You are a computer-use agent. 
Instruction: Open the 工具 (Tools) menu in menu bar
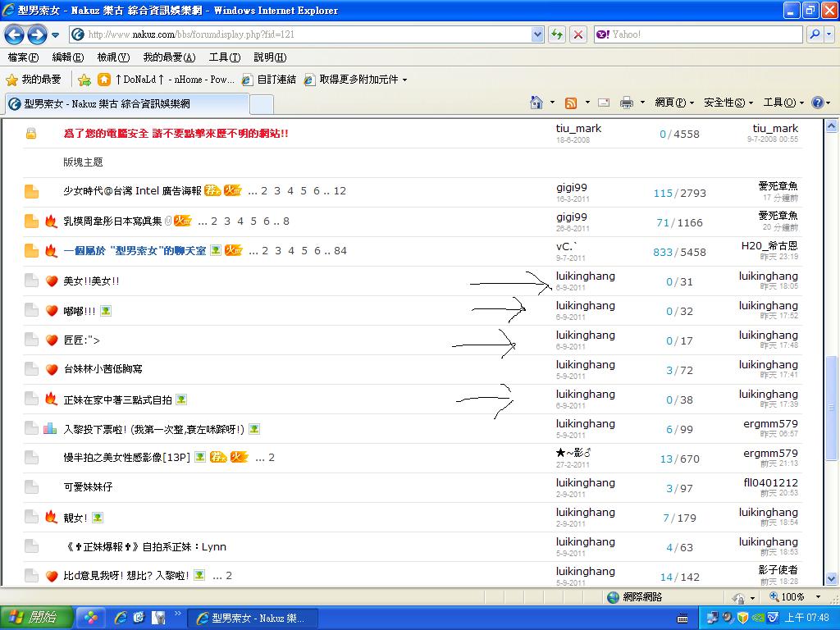(224, 57)
